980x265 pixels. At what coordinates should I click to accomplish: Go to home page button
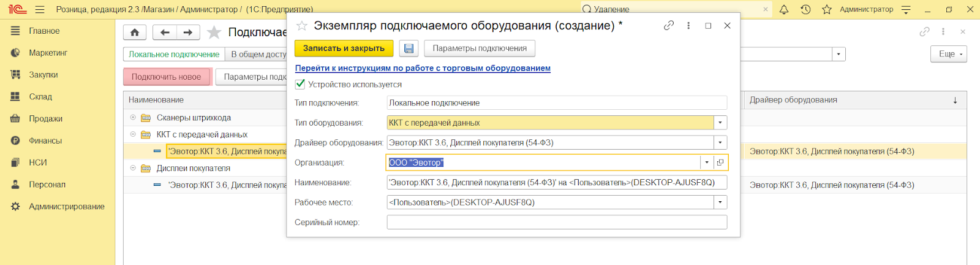(135, 32)
